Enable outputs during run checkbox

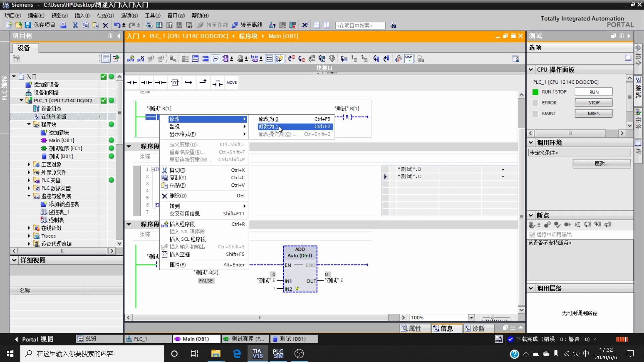pos(532,235)
